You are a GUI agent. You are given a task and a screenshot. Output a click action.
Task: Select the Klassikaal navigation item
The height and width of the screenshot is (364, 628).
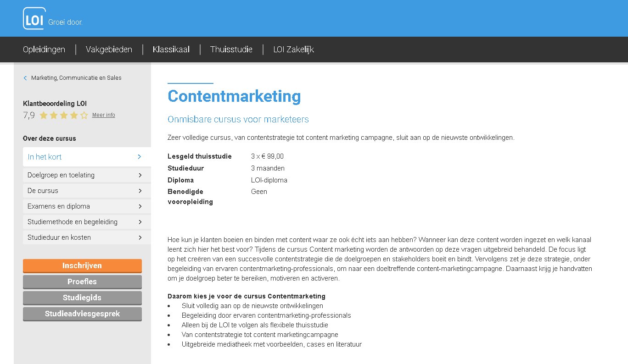[171, 50]
